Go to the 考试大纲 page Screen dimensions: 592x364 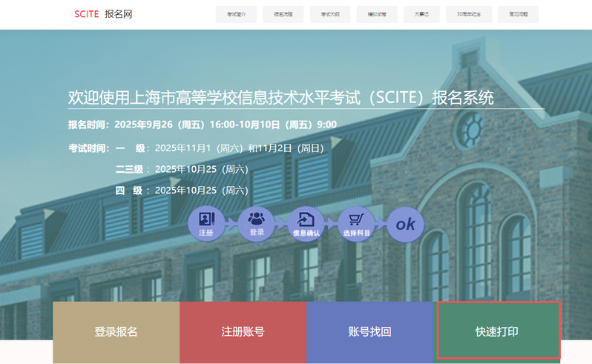(330, 14)
